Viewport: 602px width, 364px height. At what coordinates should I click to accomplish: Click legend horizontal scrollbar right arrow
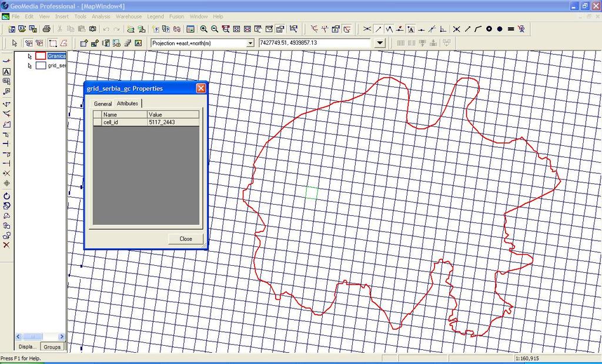coord(61,336)
